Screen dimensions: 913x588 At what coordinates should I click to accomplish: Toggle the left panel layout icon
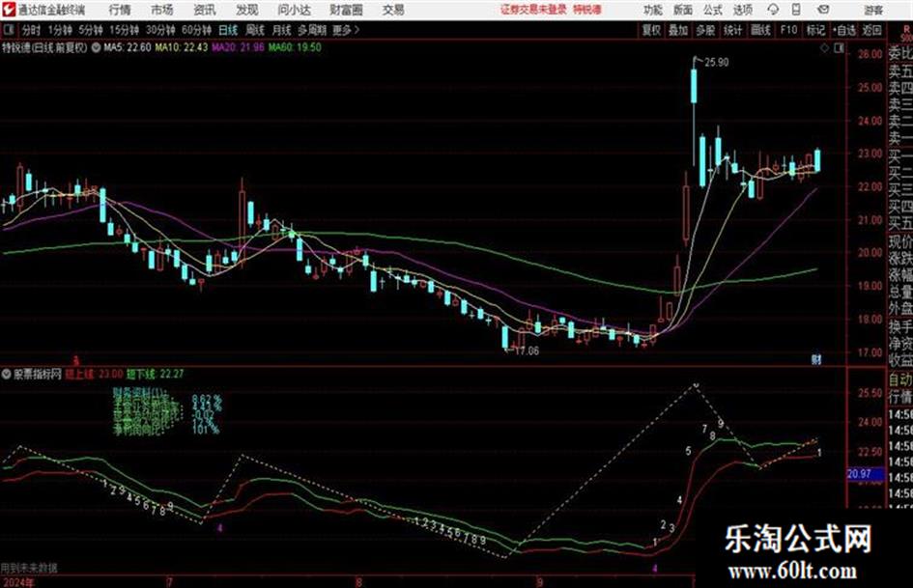(x=8, y=30)
